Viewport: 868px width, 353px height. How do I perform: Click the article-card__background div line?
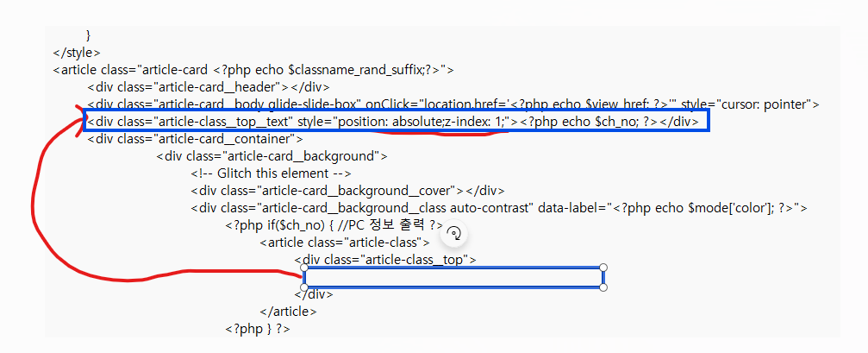tap(272, 156)
